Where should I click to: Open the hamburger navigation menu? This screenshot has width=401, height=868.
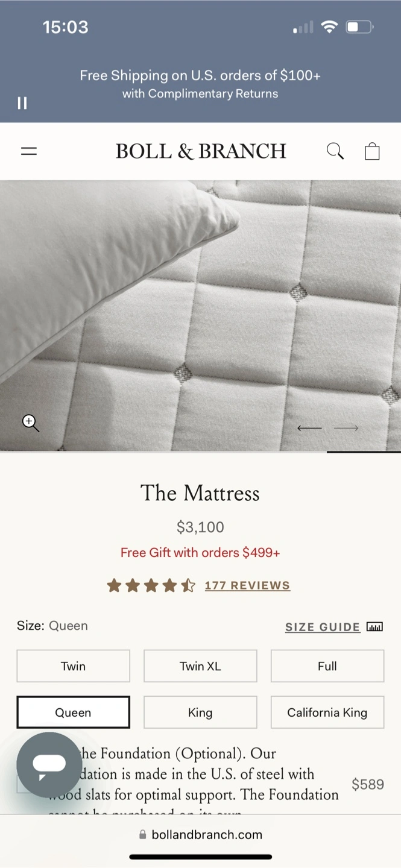click(x=29, y=151)
